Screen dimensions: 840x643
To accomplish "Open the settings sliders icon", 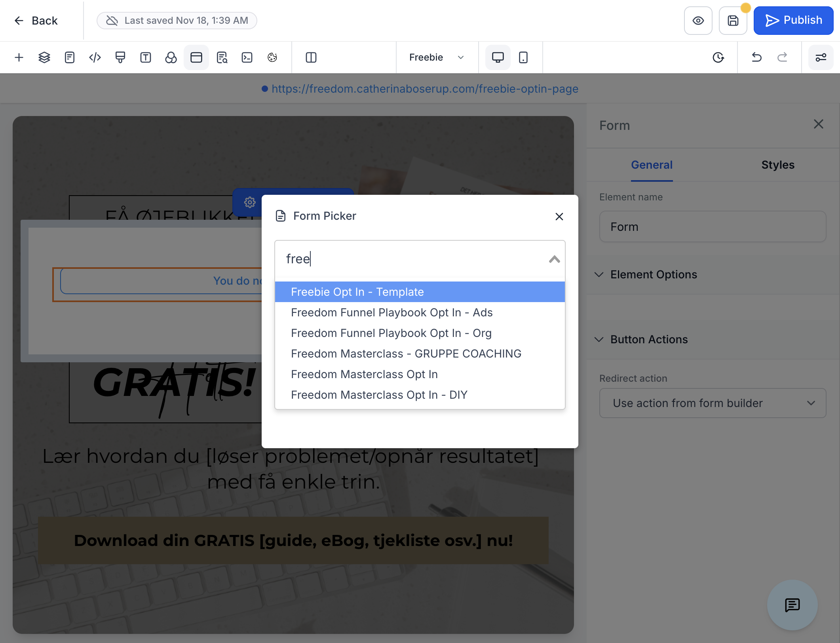I will click(x=821, y=57).
